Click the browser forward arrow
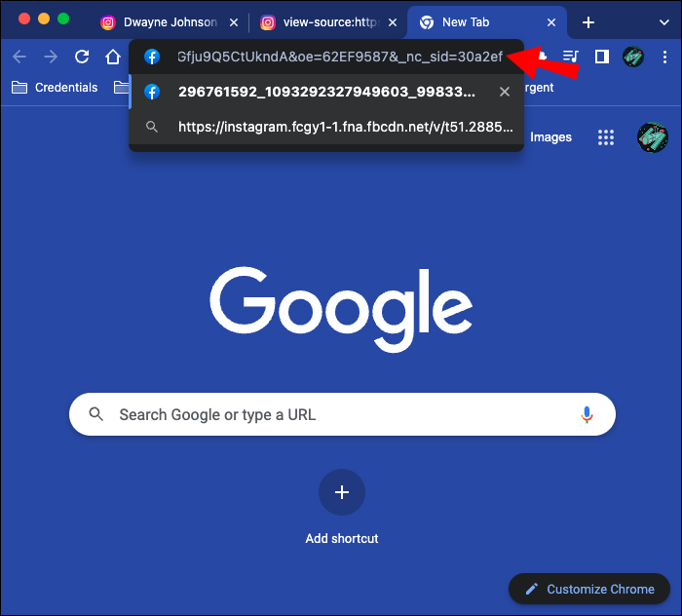 pyautogui.click(x=51, y=57)
